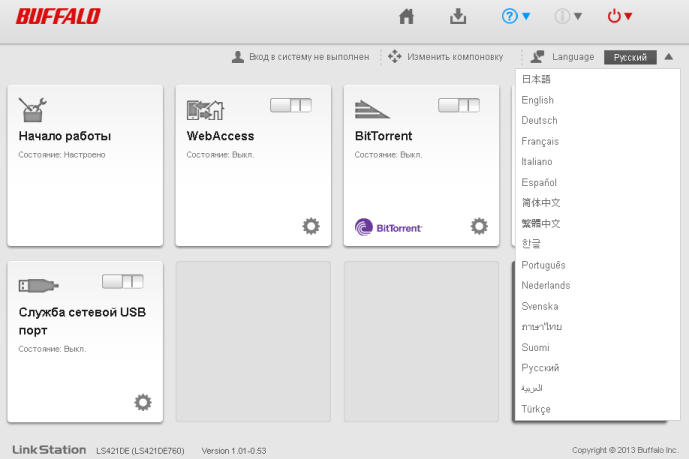The height and width of the screenshot is (459, 689).
Task: Click 'Состояние: Настроено' status text
Action: 62,155
